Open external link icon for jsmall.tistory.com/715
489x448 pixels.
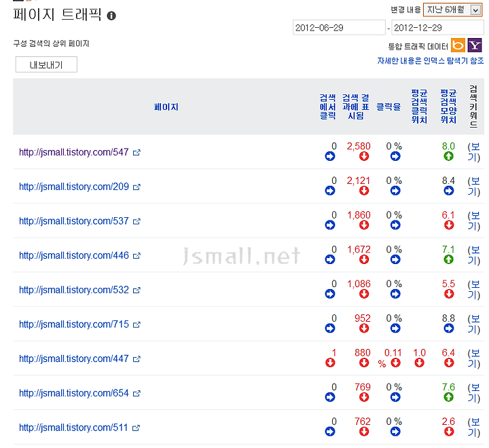coord(137,324)
